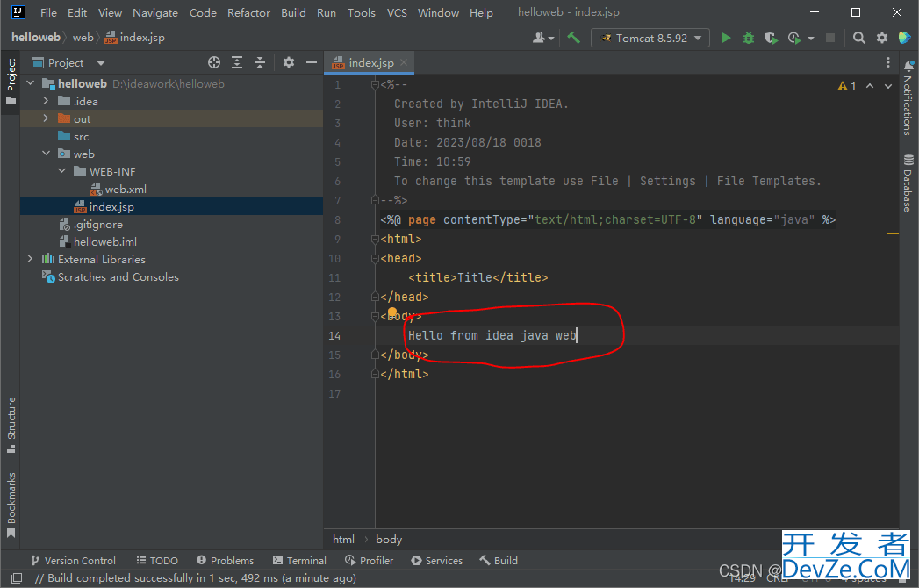This screenshot has height=588, width=919.
Task: Toggle tool window bars corner icon
Action: 17,578
